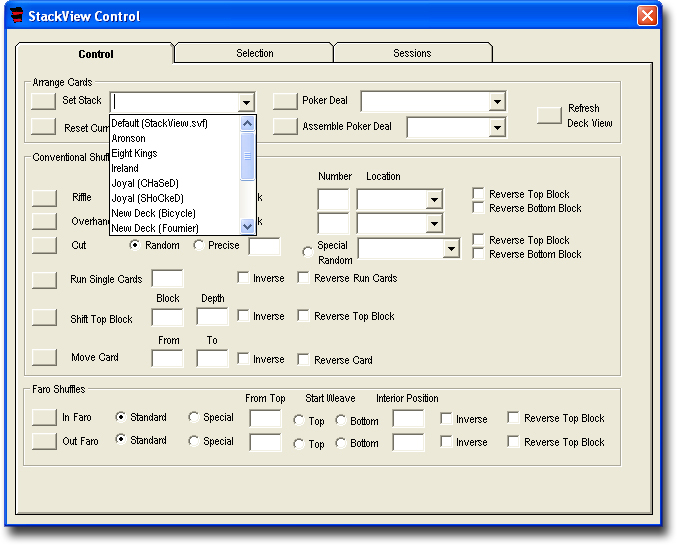Click the stack list scrollbar thumb
The height and width of the screenshot is (545, 677).
tap(247, 156)
